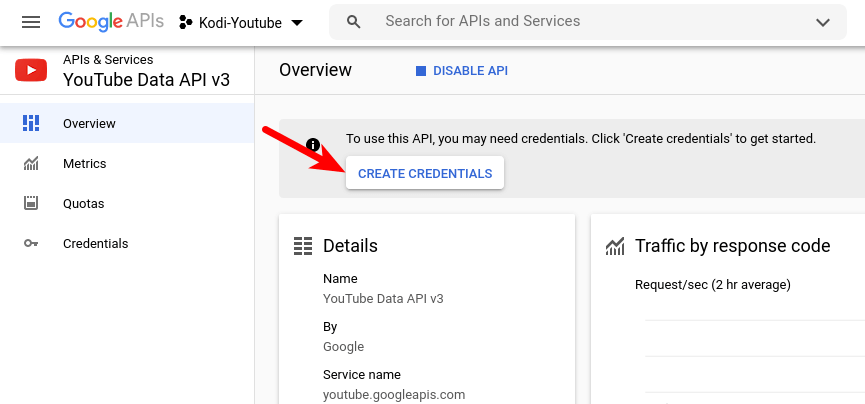Screen dimensions: 865x404
Task: Click the search magnifier icon
Action: tap(354, 22)
